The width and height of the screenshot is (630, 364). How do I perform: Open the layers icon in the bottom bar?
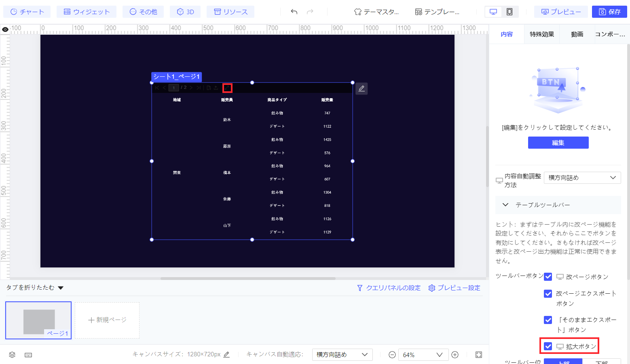pos(12,355)
